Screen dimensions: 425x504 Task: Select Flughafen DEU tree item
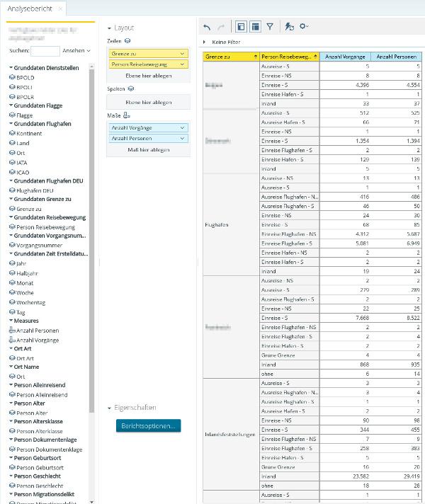[35, 190]
